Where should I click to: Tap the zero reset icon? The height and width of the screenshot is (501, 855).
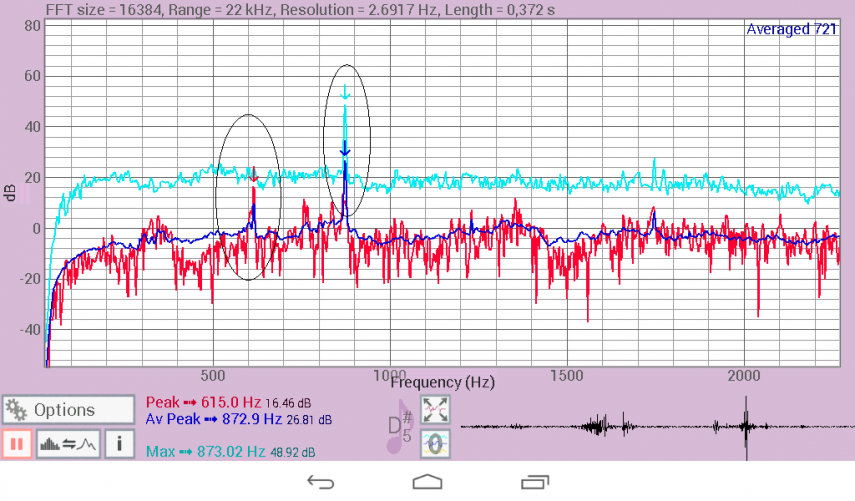point(435,442)
